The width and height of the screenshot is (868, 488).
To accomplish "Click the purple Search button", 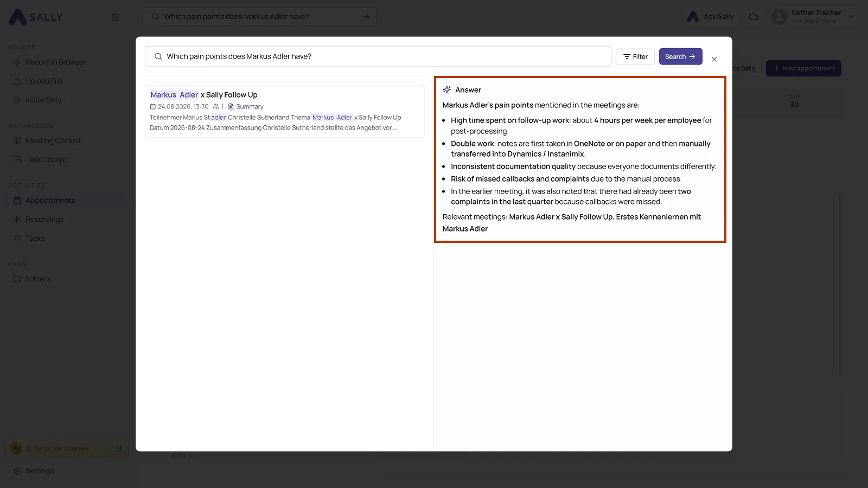I will (x=681, y=56).
